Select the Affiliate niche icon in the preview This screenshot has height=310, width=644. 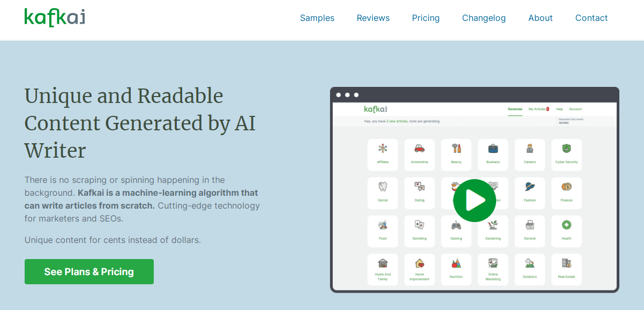coord(383,149)
